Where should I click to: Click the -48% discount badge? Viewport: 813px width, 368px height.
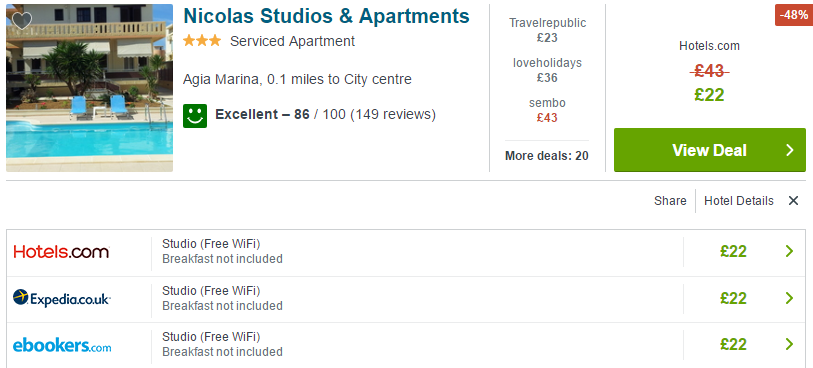pyautogui.click(x=793, y=15)
